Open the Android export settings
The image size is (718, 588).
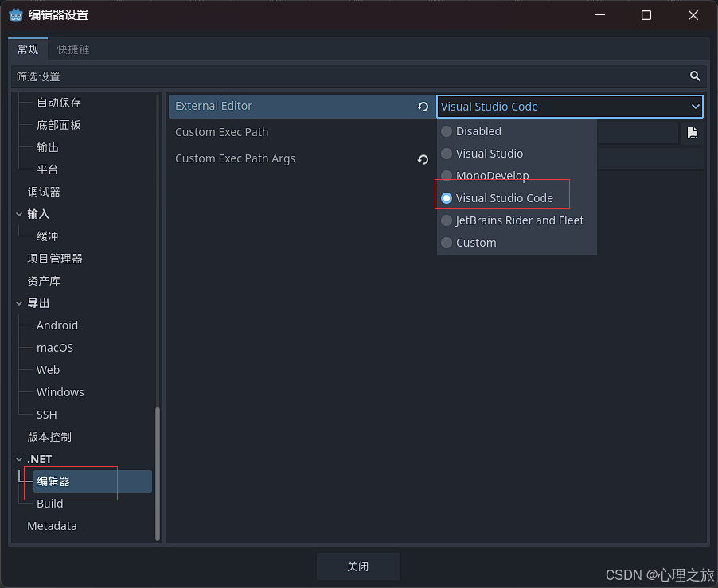(x=57, y=325)
